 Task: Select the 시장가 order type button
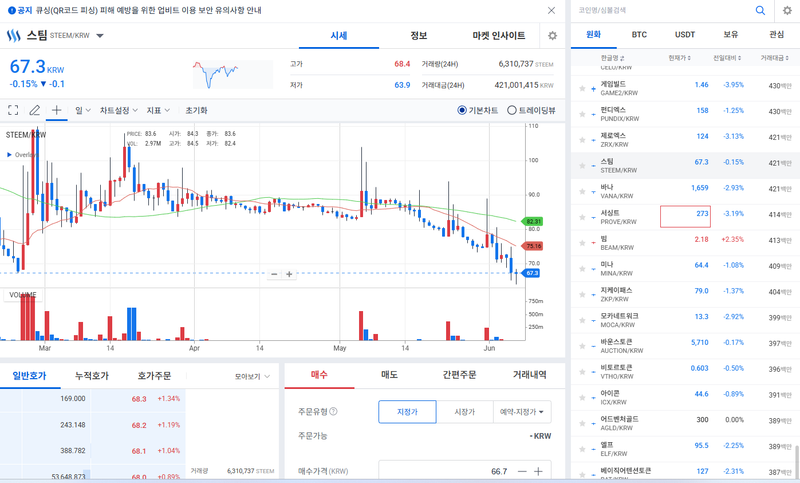pyautogui.click(x=465, y=412)
